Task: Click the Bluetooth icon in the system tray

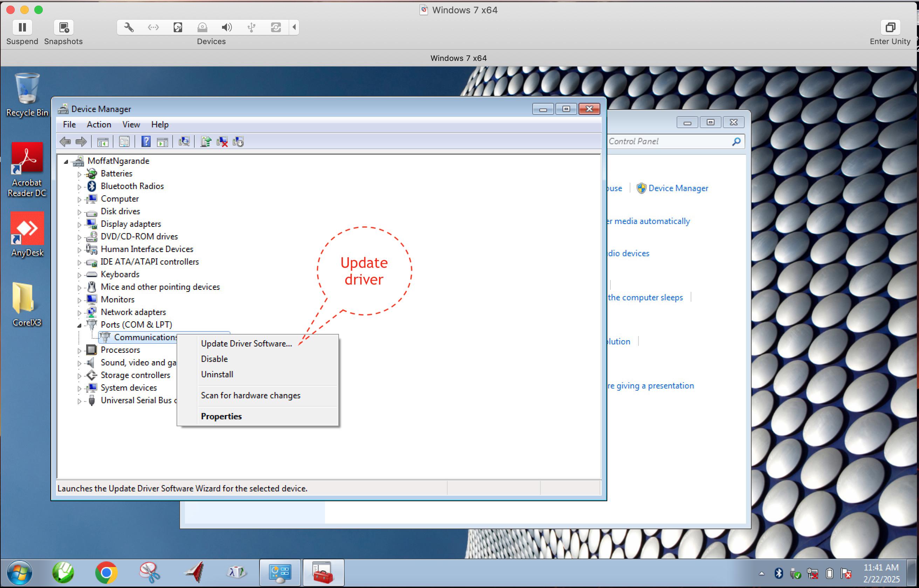Action: pyautogui.click(x=779, y=574)
